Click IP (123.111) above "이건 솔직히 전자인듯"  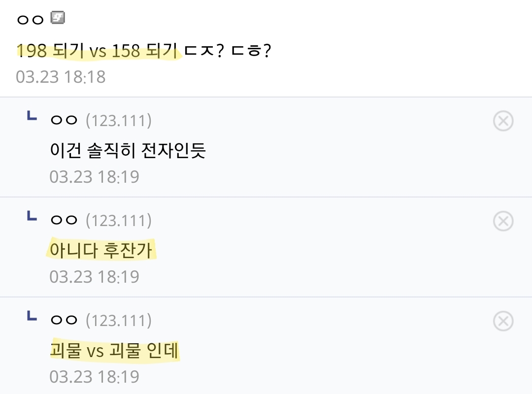pos(118,121)
